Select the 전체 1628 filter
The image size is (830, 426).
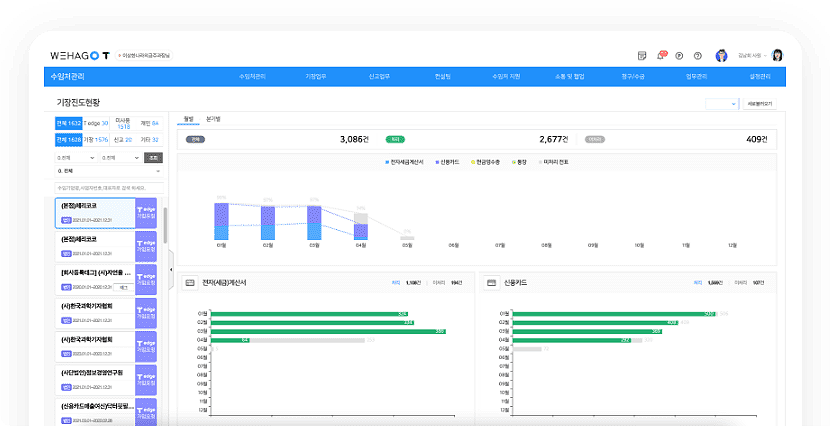(69, 140)
